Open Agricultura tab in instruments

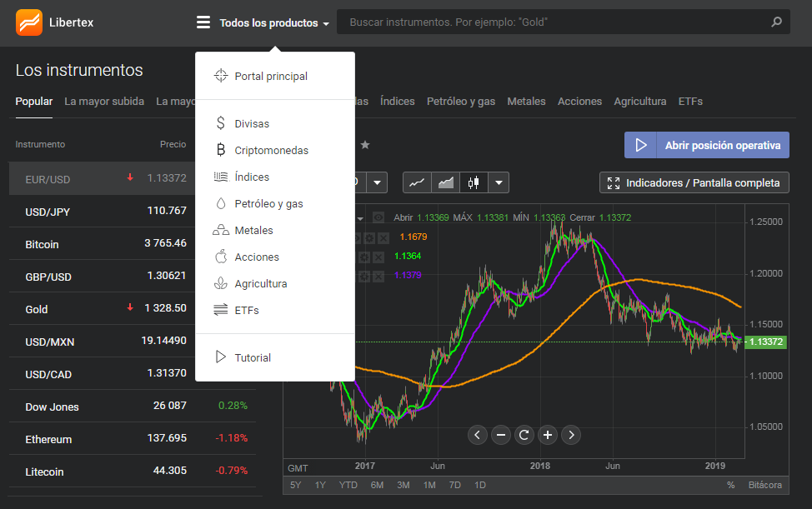[x=640, y=102]
